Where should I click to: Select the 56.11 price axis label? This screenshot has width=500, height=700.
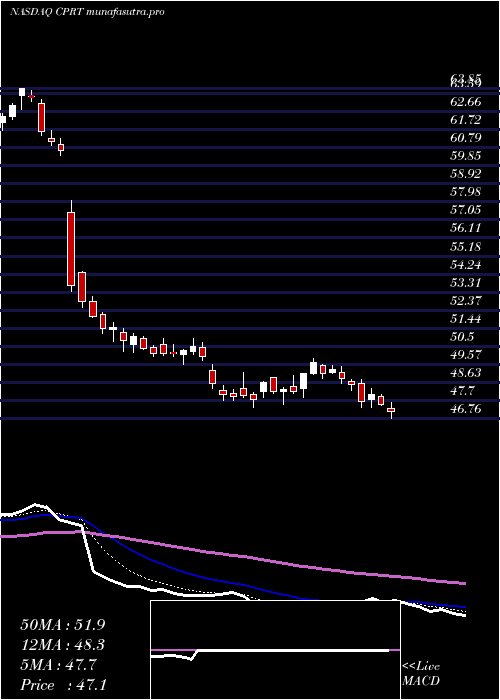pos(466,229)
